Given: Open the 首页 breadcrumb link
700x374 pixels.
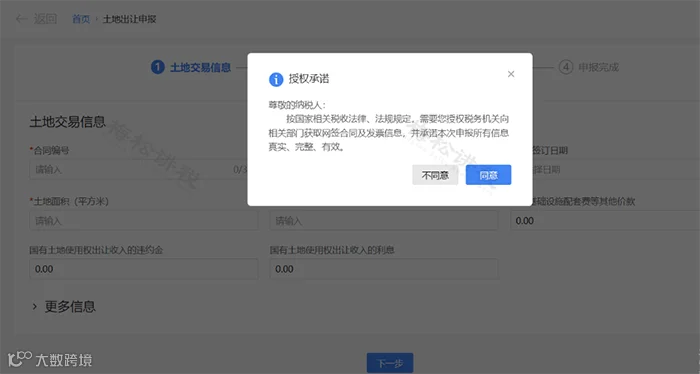Looking at the screenshot, I should point(81,19).
